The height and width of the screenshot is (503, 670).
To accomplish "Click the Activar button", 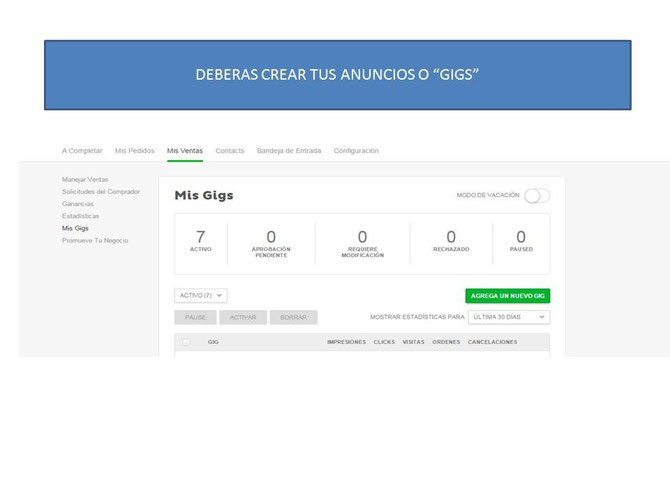I will coord(243,318).
